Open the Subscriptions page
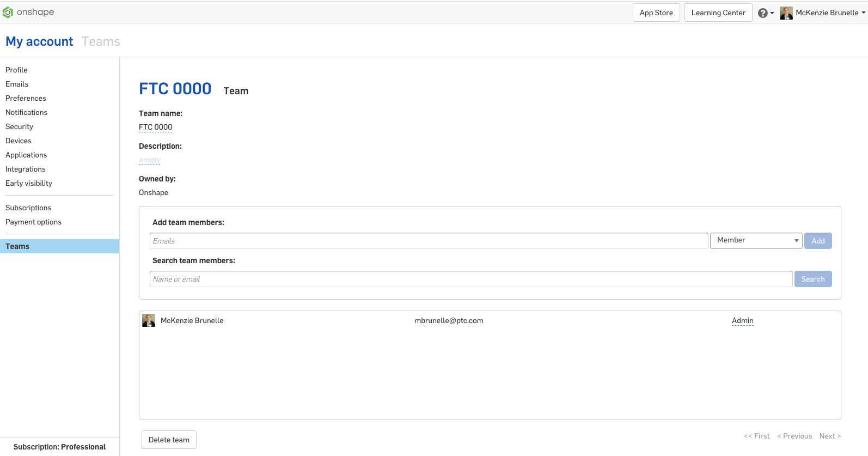 (x=28, y=208)
